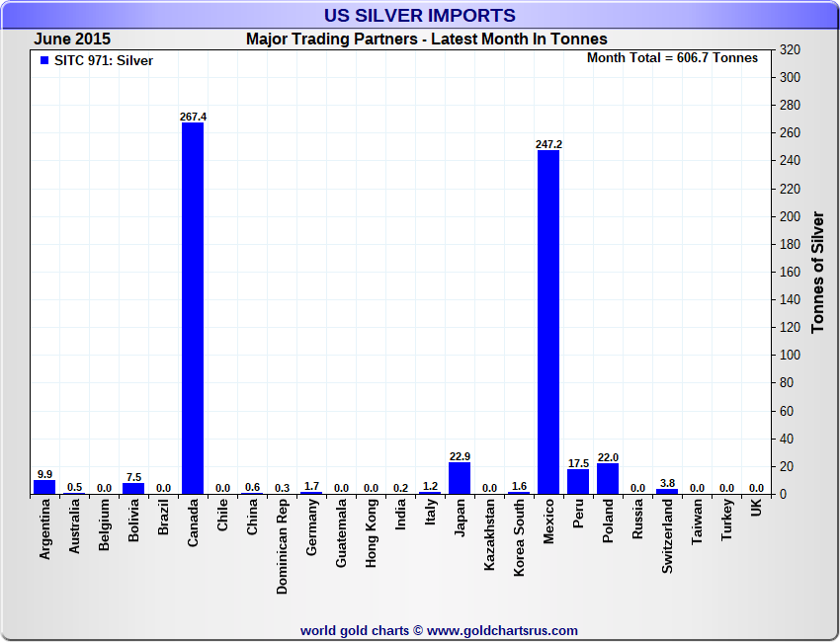The image size is (840, 642).
Task: Click the SITC 971: Silver legend text
Action: tap(104, 60)
